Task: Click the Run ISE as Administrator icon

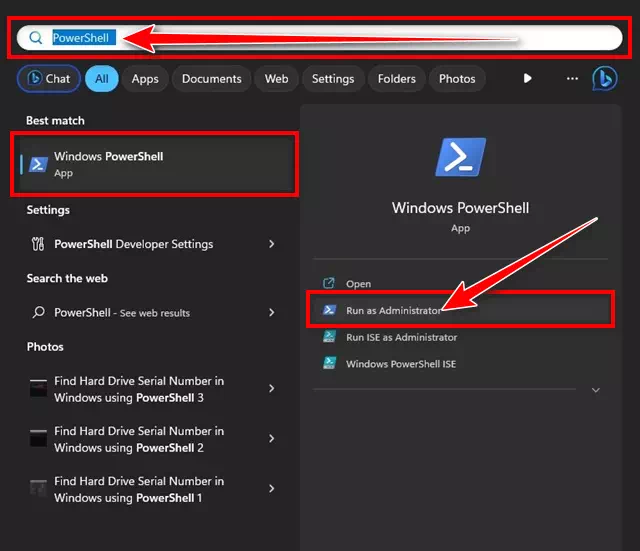Action: [329, 337]
